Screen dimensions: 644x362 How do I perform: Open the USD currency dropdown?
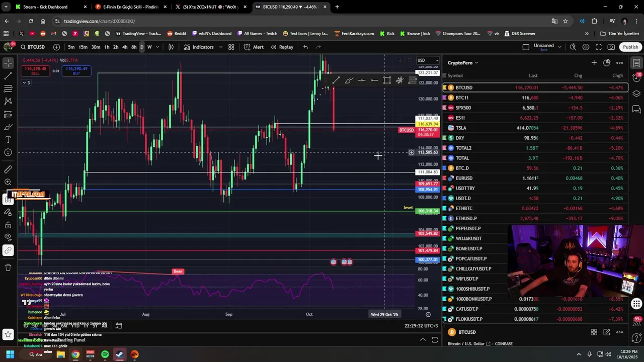click(x=428, y=60)
